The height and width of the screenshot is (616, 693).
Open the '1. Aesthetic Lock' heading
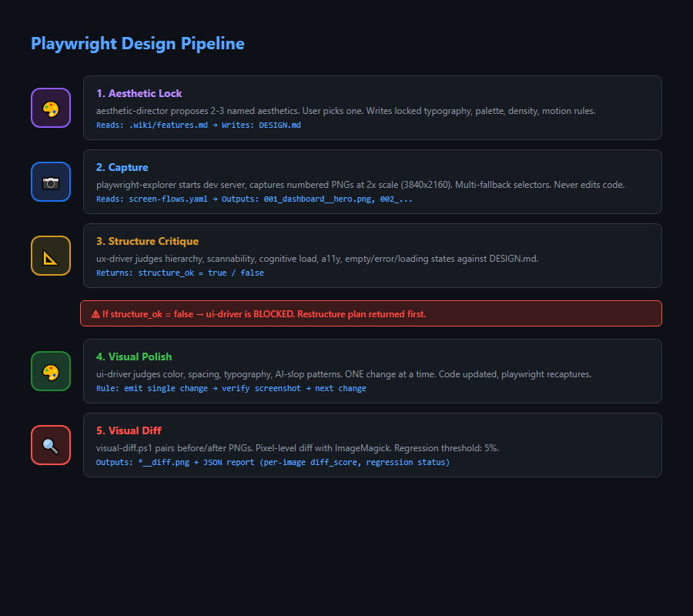[139, 93]
